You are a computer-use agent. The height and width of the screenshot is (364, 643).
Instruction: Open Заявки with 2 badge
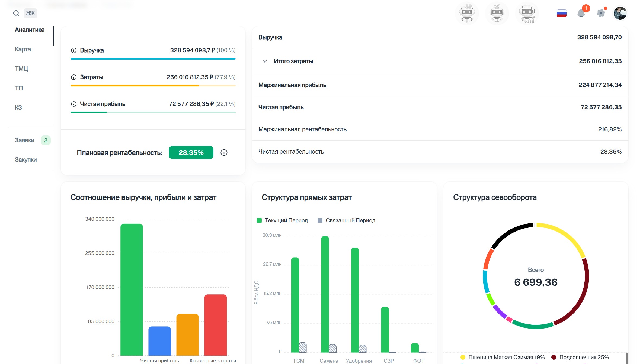point(25,140)
